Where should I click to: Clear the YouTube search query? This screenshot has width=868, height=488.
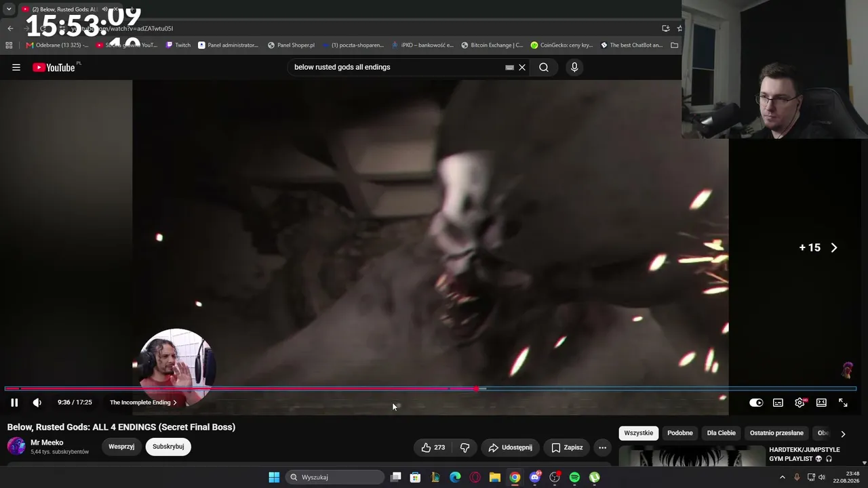522,67
